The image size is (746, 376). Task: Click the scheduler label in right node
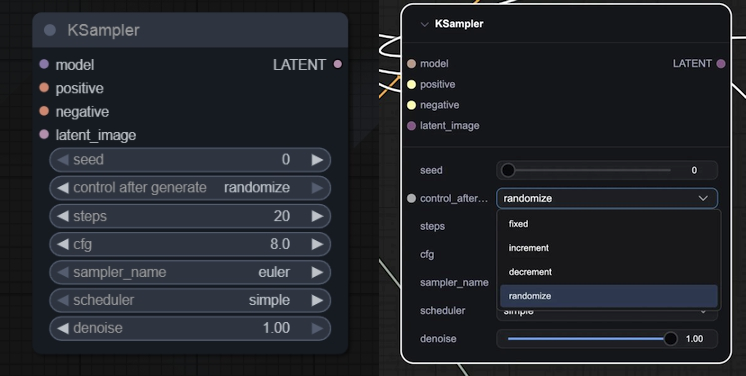pyautogui.click(x=442, y=310)
